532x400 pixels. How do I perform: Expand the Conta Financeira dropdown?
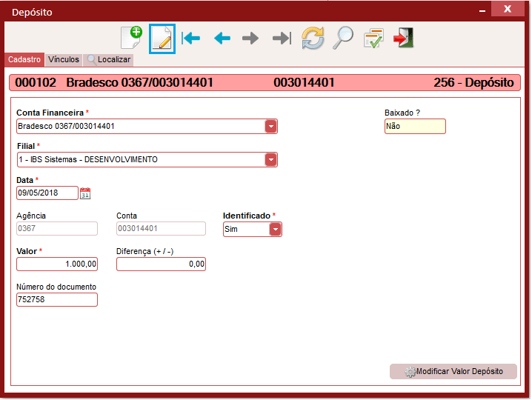pos(270,126)
